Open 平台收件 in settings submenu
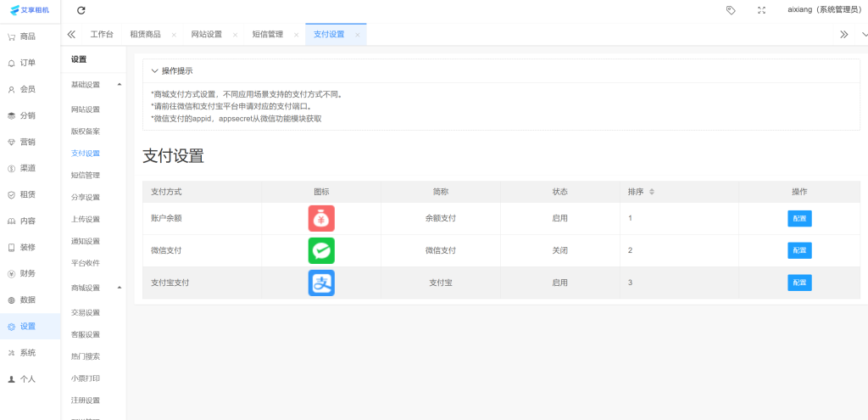 click(86, 263)
